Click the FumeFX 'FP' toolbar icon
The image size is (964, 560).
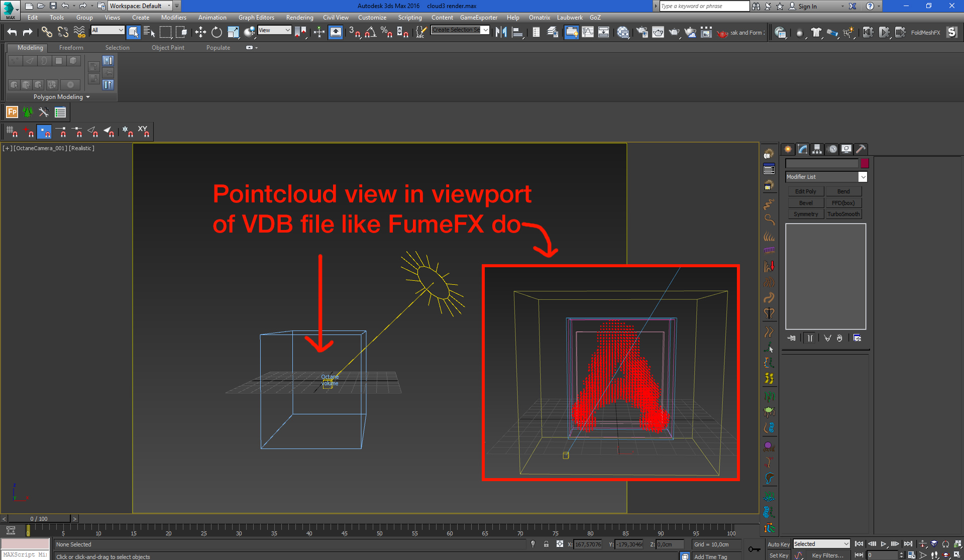click(12, 112)
